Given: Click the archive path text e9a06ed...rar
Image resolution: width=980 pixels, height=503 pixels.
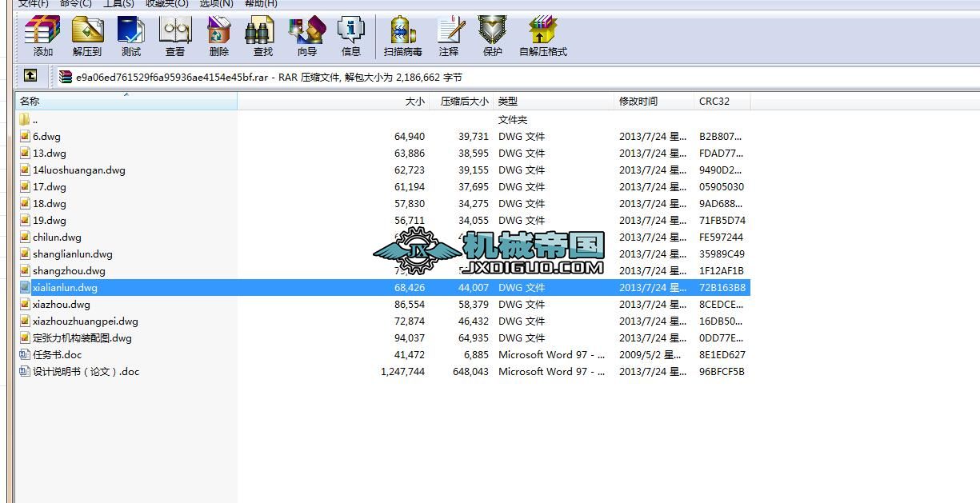Looking at the screenshot, I should tap(172, 78).
